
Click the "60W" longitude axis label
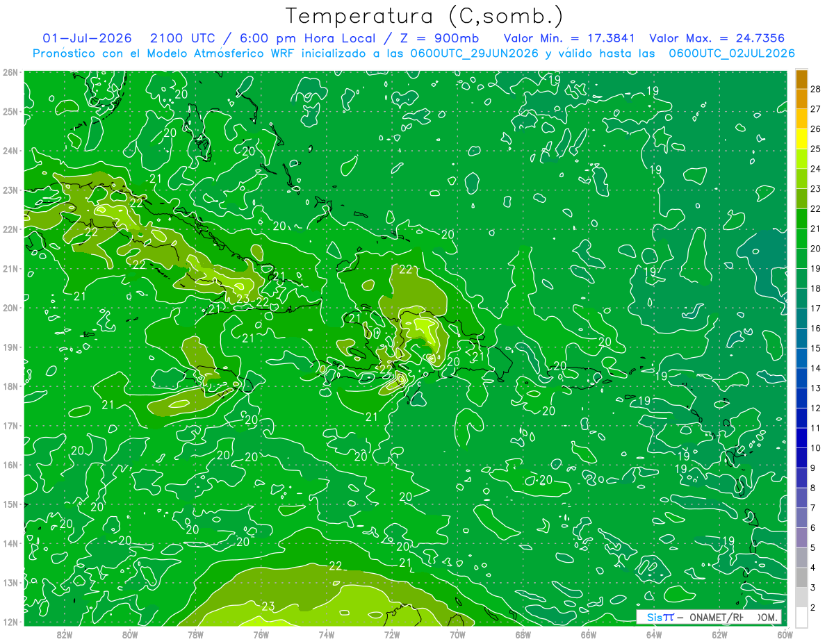point(785,634)
